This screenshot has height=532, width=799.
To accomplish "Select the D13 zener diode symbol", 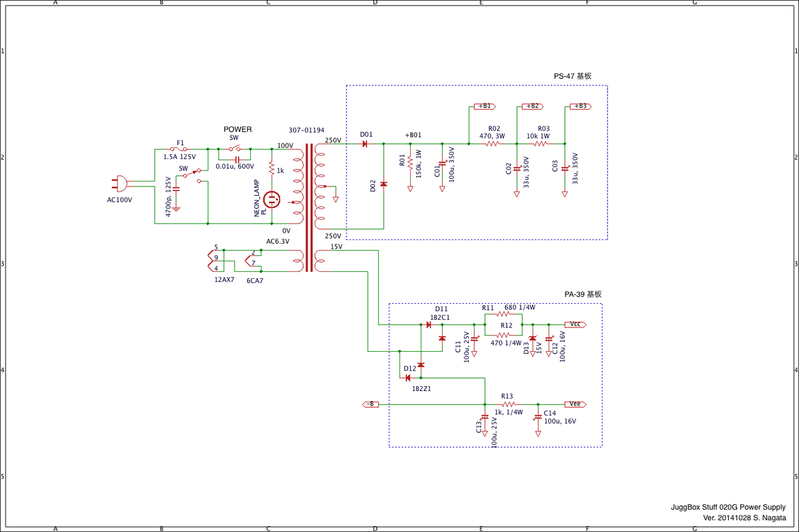I will coord(532,338).
